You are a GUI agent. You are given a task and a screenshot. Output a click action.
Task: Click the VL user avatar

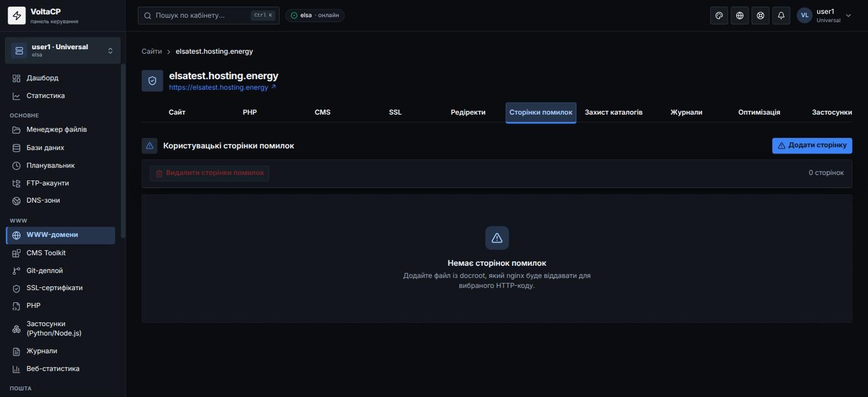pos(804,16)
